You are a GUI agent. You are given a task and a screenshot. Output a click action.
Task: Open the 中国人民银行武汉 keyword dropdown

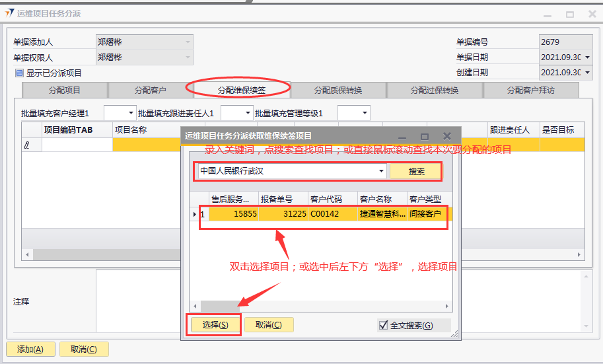[x=381, y=172]
